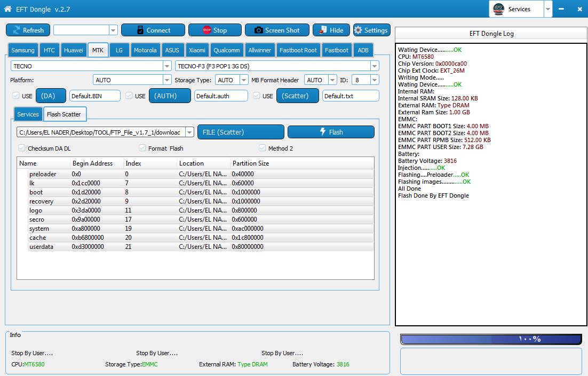Switch to the Qualcomm tab

(x=226, y=50)
